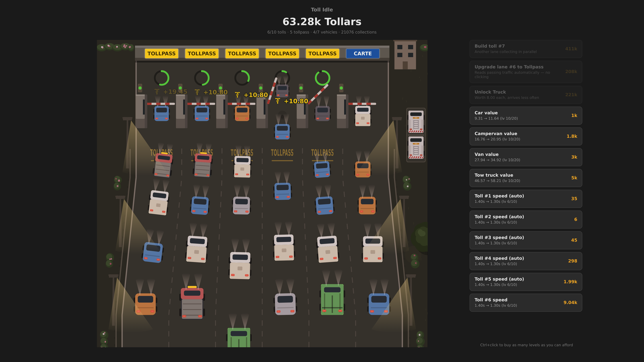Upgrade Toll #6 speed

pyautogui.click(x=526, y=303)
